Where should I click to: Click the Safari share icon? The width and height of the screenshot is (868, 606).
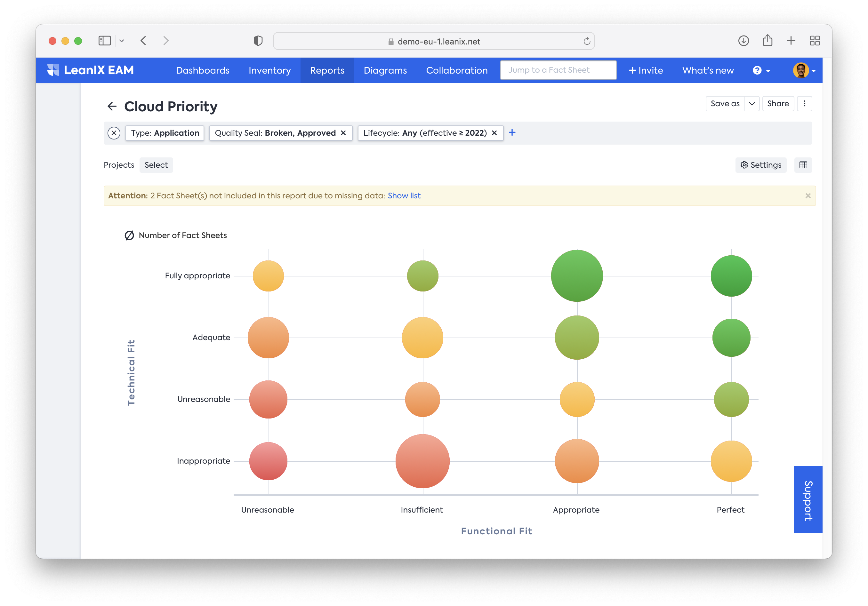(767, 41)
